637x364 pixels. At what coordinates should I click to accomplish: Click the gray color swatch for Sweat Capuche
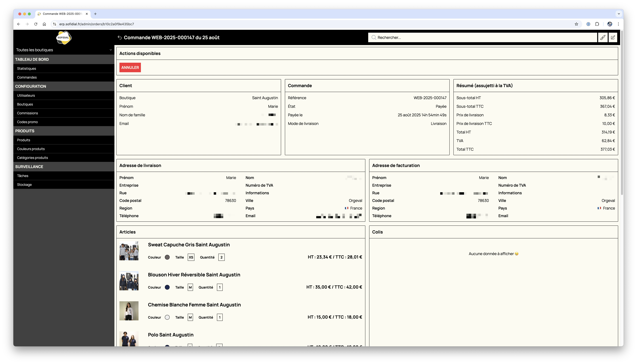tap(167, 257)
